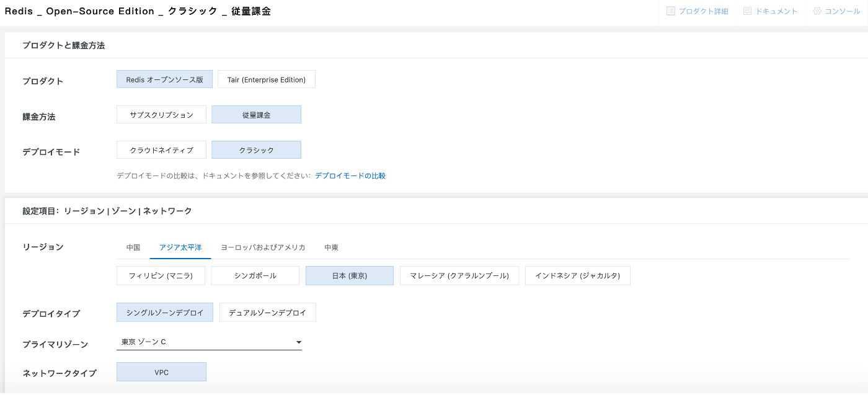The image size is (868, 395).
Task: Choose デュアルゾーンデプロイ deploy type
Action: tap(267, 313)
